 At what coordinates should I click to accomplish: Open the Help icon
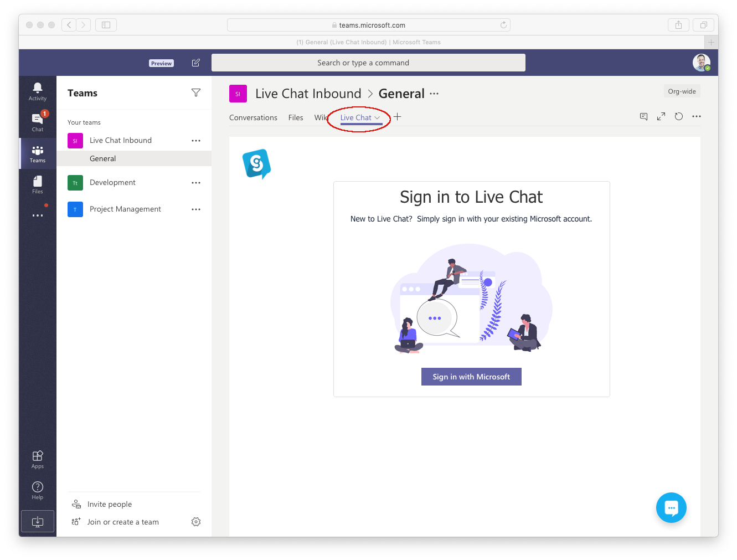(38, 490)
